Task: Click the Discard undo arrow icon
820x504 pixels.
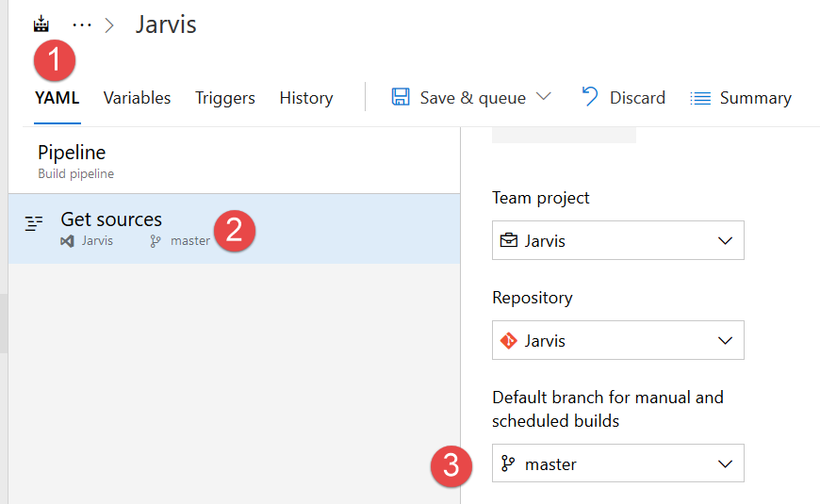Action: tap(590, 97)
